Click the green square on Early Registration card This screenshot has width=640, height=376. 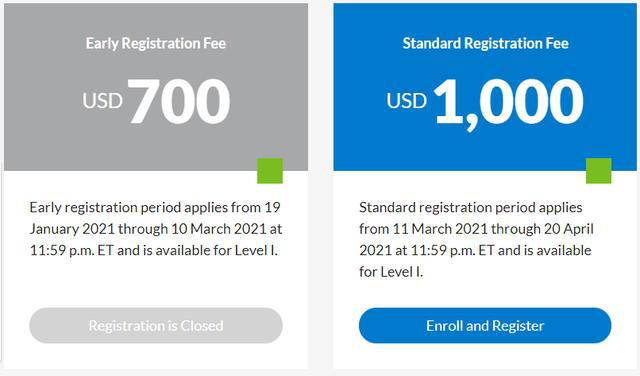pyautogui.click(x=270, y=171)
